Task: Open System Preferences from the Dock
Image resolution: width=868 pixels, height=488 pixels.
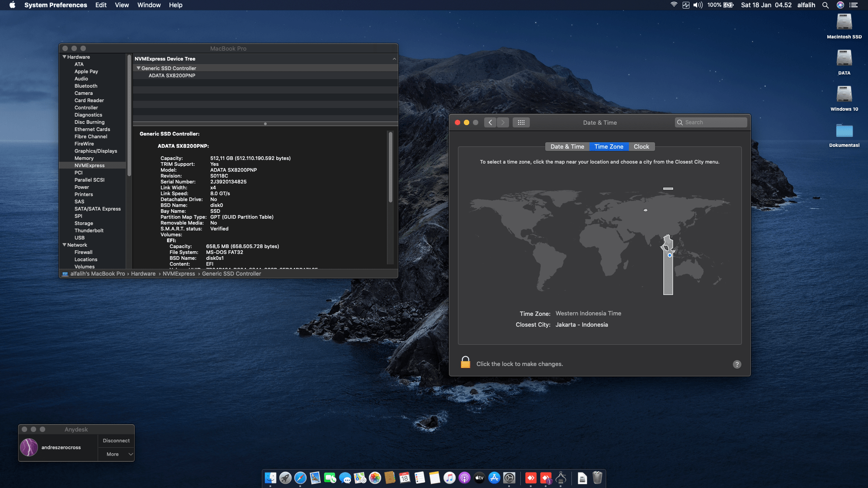Action: click(x=509, y=478)
